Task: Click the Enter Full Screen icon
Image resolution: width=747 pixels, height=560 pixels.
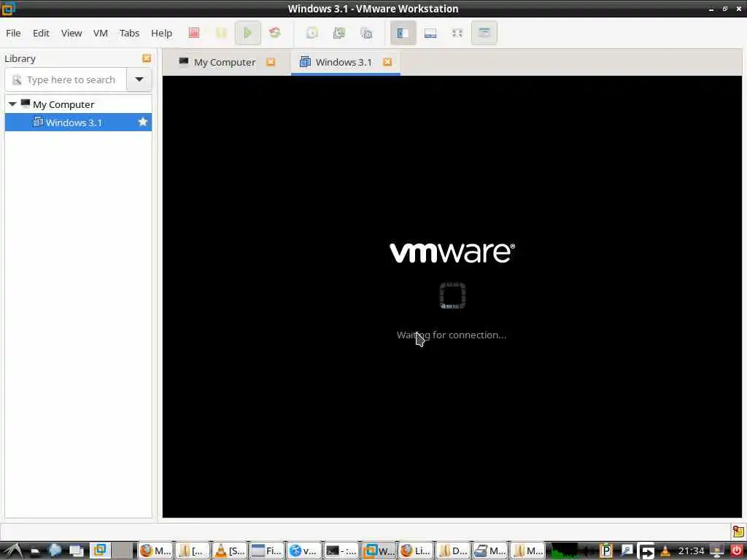Action: click(457, 33)
